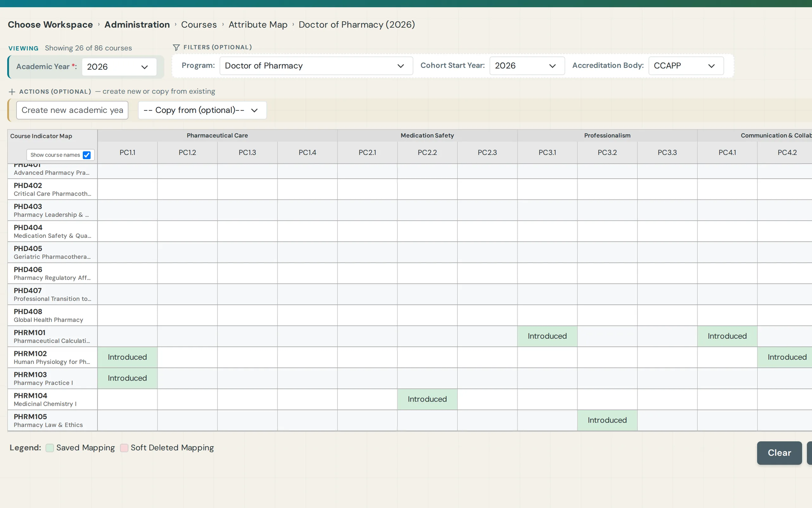This screenshot has height=508, width=812.
Task: Click the empty PHD403 cell under PC1.2
Action: tap(187, 210)
